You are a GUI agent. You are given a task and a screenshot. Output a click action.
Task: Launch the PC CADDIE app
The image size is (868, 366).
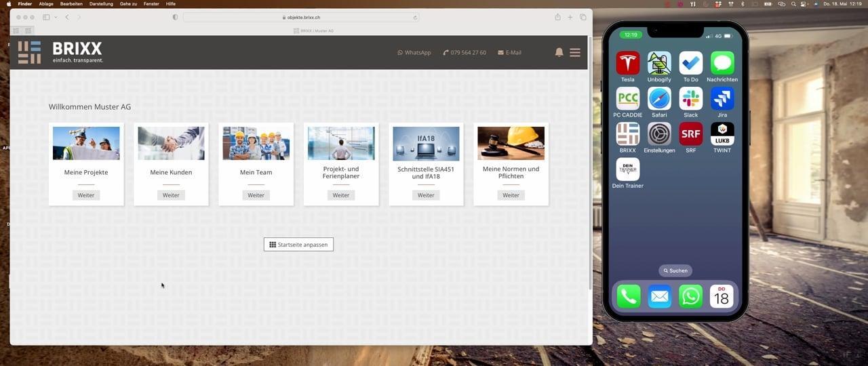pos(628,98)
